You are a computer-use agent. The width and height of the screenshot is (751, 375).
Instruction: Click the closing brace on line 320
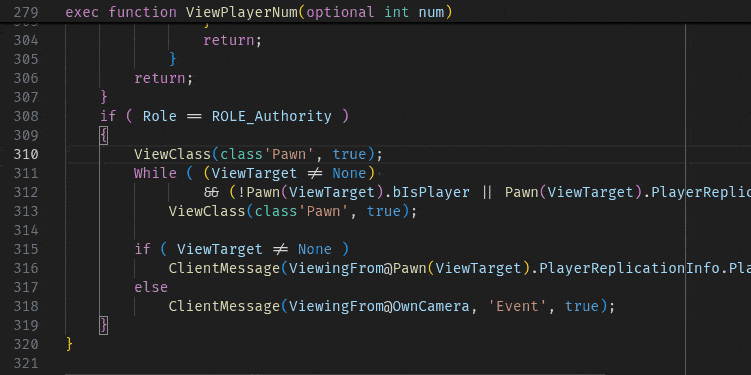click(69, 344)
